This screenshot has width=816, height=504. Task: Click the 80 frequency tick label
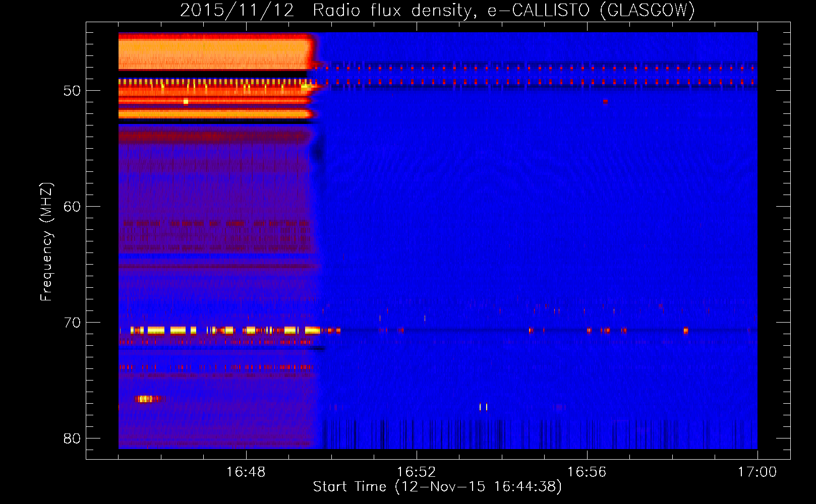click(72, 438)
